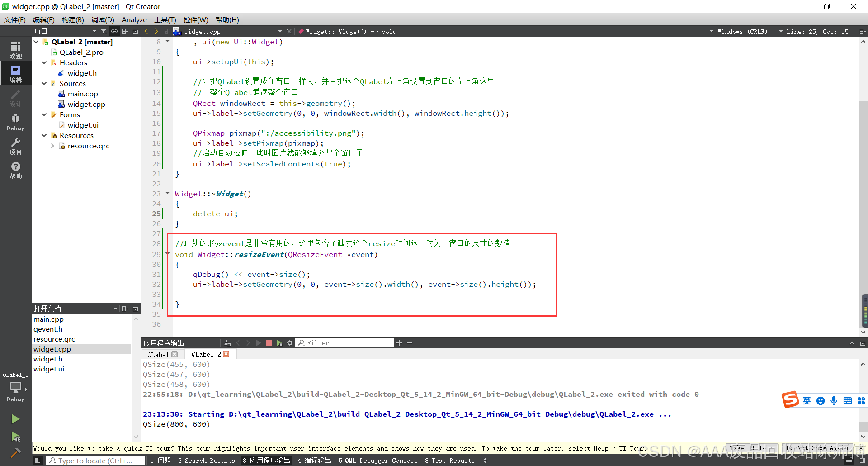Select widget.ui under Forms
Image resolution: width=868 pixels, height=466 pixels.
[83, 125]
